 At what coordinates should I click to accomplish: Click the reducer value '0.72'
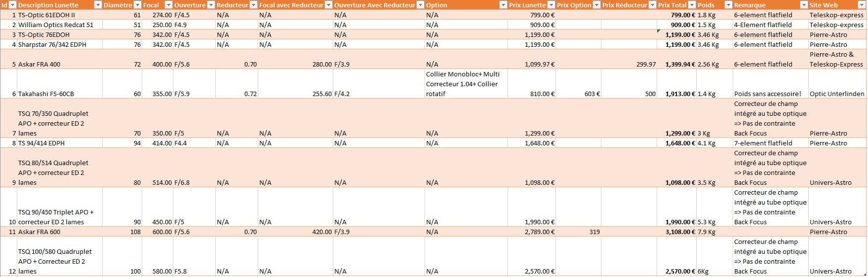(250, 94)
